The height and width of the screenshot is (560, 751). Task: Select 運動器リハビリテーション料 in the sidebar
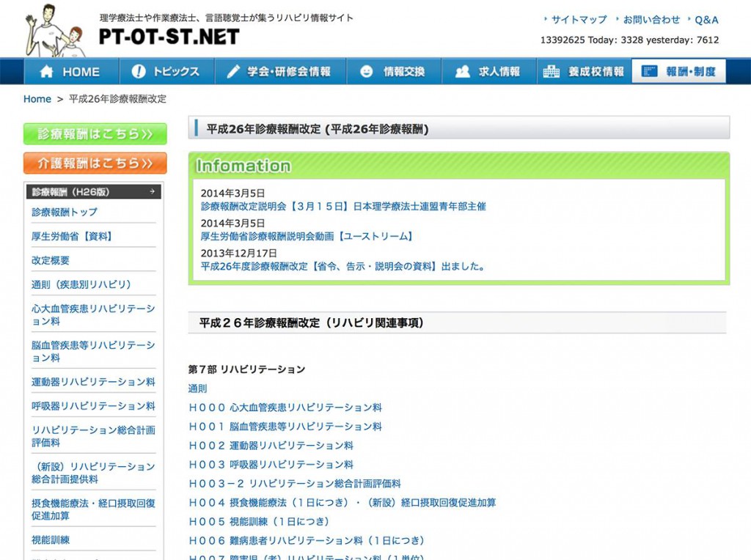pyautogui.click(x=93, y=382)
